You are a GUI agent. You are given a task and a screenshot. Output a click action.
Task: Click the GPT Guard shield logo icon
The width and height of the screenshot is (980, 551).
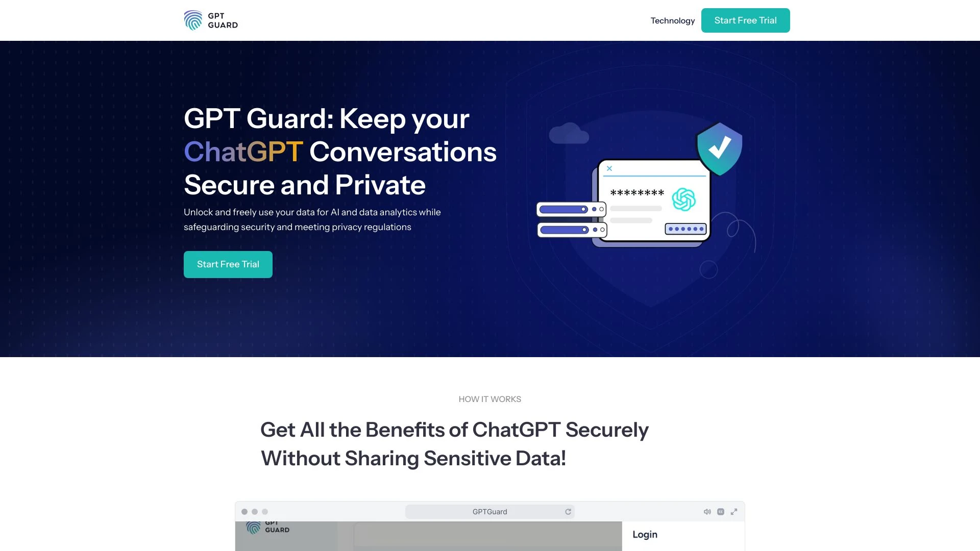(x=192, y=20)
